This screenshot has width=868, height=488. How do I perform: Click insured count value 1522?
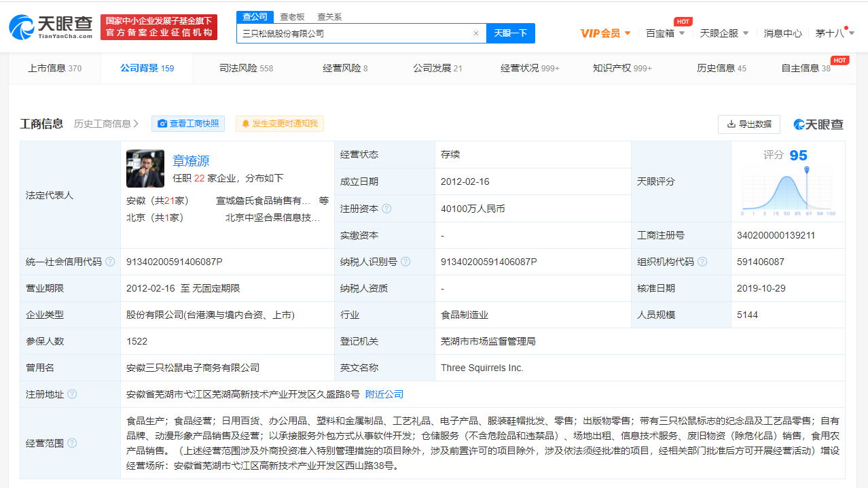(137, 341)
